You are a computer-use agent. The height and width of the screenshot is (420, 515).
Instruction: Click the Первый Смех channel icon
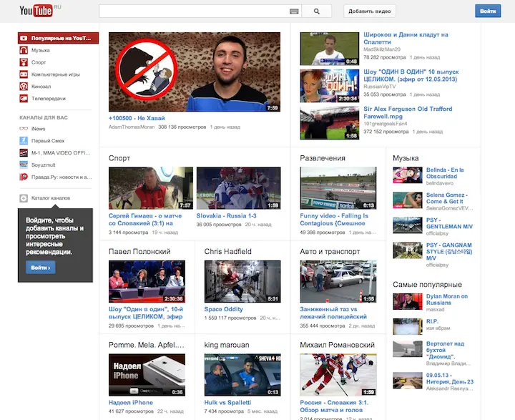(24, 141)
